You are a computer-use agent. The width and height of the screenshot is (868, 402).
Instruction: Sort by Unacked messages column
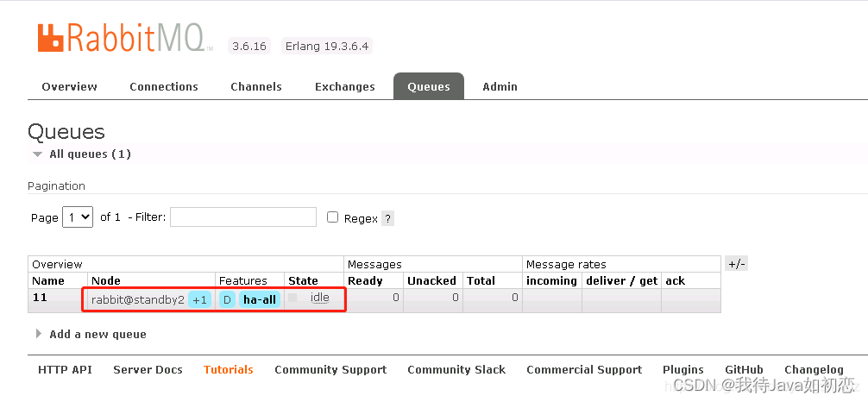tap(431, 280)
